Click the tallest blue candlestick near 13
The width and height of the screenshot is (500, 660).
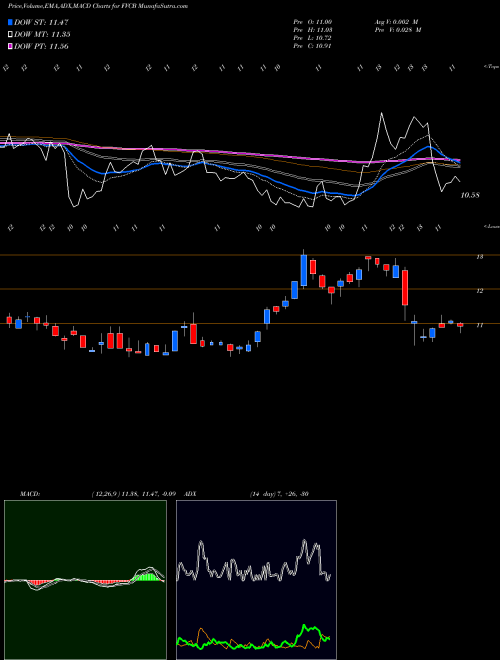coord(303,271)
